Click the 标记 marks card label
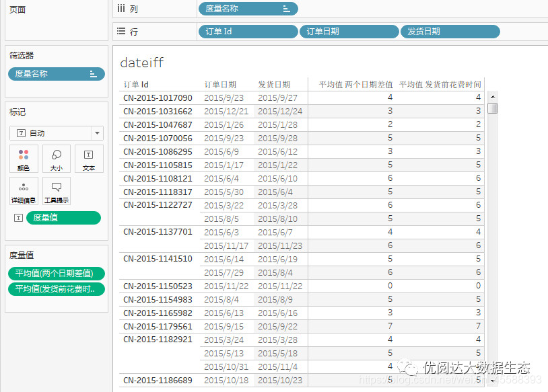The height and width of the screenshot is (392, 548). click(x=18, y=112)
